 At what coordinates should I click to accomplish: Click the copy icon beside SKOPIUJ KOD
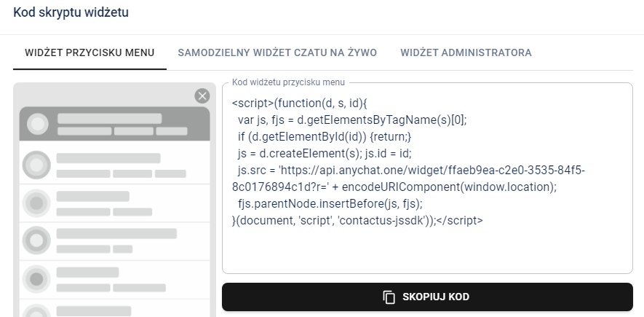click(389, 297)
